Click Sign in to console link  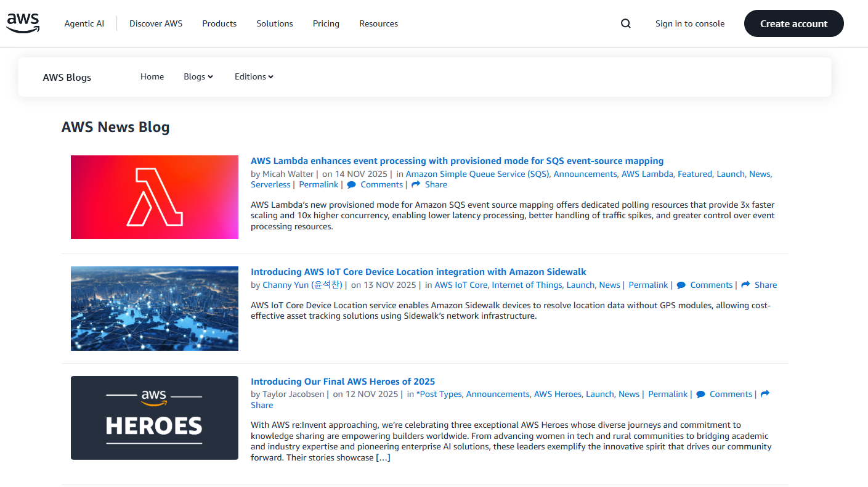coord(689,23)
